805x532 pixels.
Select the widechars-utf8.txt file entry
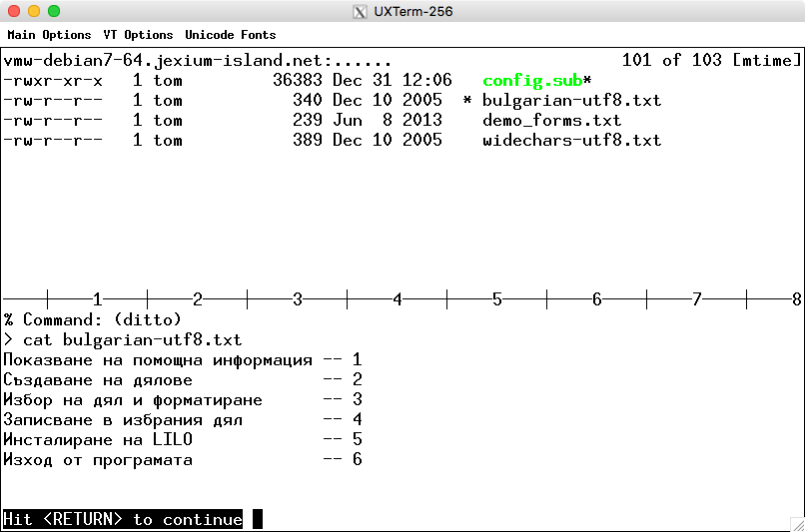point(571,140)
